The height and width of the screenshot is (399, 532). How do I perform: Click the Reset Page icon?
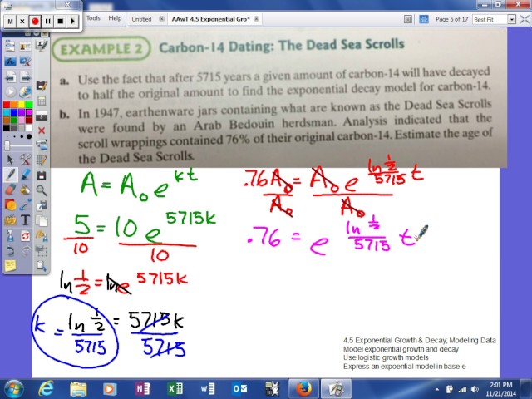(x=25, y=235)
